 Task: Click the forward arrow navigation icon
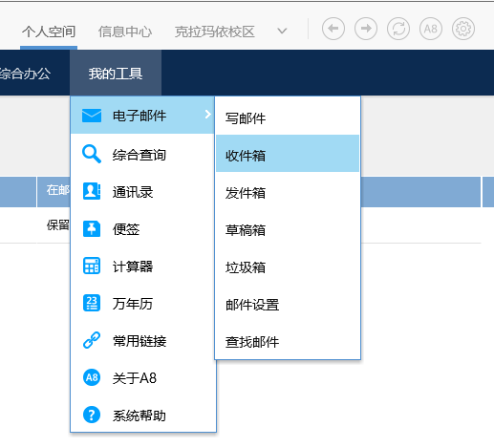[366, 29]
